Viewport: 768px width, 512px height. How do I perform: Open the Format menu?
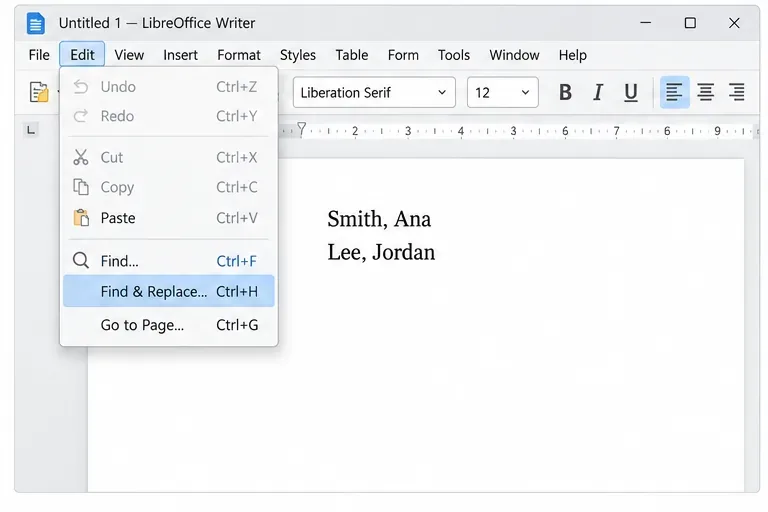[239, 55]
